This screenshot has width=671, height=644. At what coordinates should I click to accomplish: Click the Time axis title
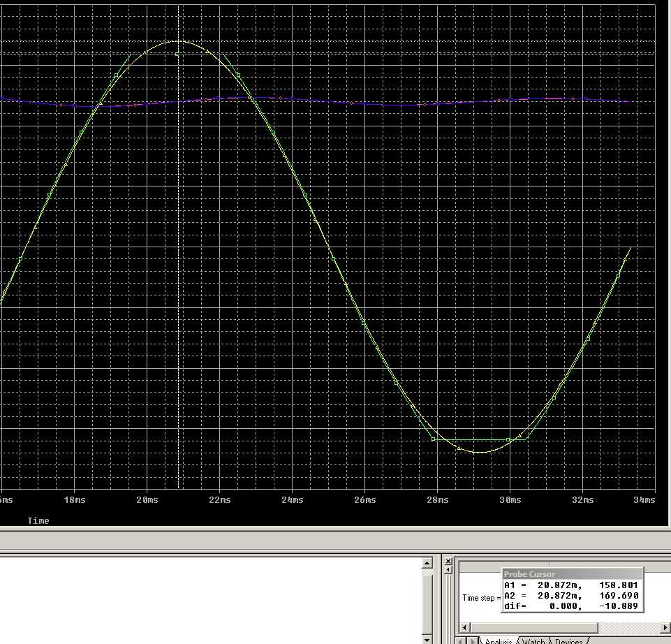pyautogui.click(x=38, y=520)
